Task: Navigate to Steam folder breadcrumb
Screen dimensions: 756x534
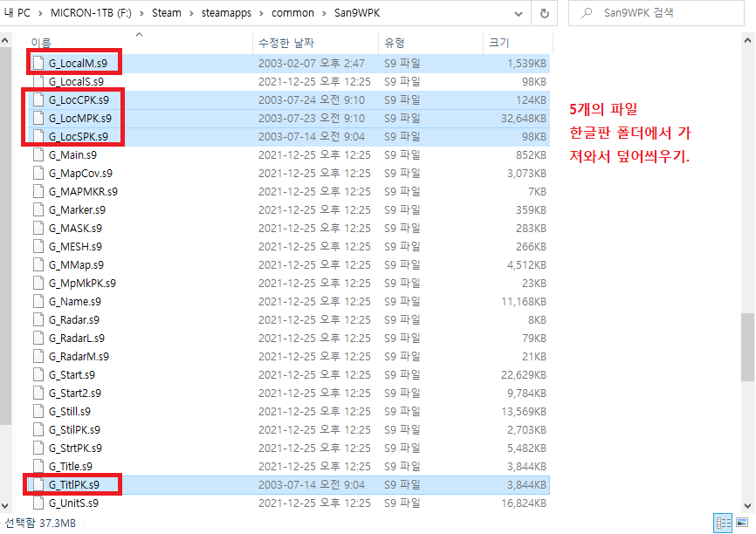Action: [167, 13]
